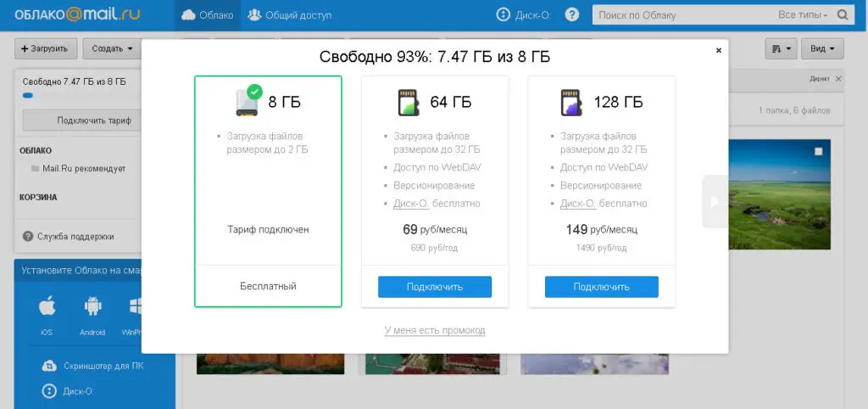Click the search magnifier icon
The height and width of the screenshot is (409, 868).
843,15
